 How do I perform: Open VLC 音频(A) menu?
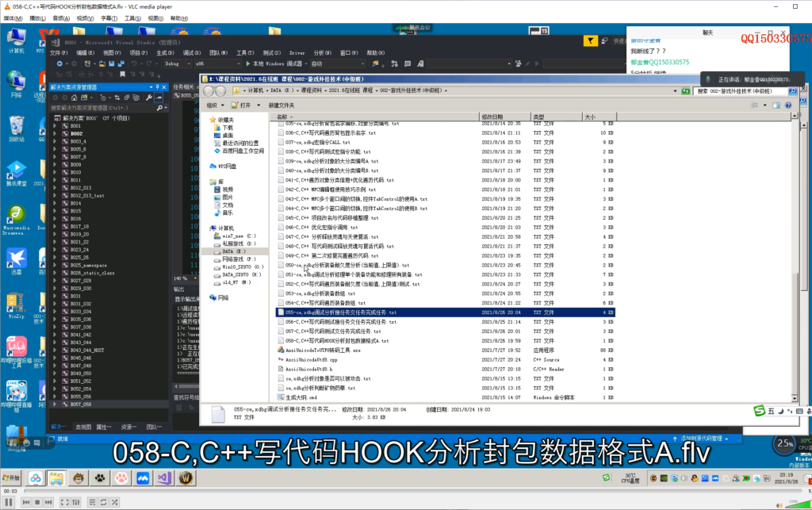tap(61, 18)
